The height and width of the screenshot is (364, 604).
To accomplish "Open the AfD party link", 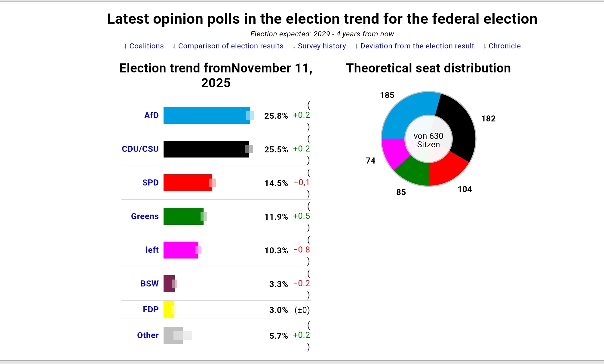I will [x=151, y=115].
